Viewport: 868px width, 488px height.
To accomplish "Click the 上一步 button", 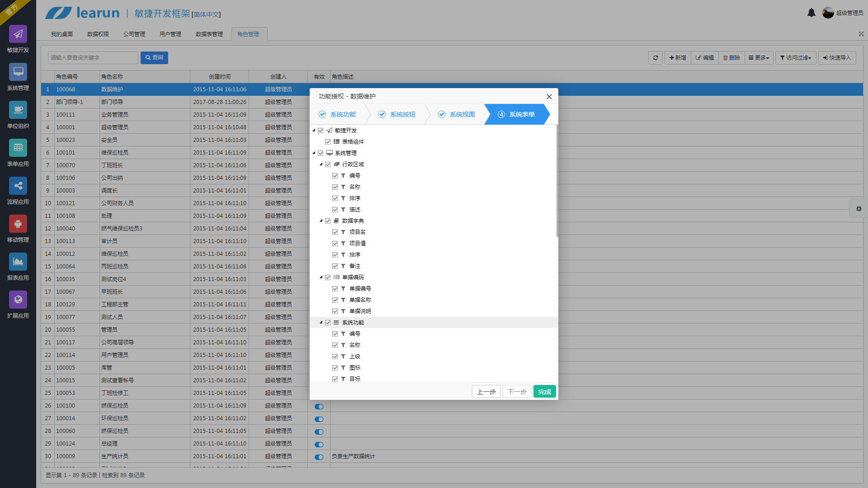I will pos(486,392).
